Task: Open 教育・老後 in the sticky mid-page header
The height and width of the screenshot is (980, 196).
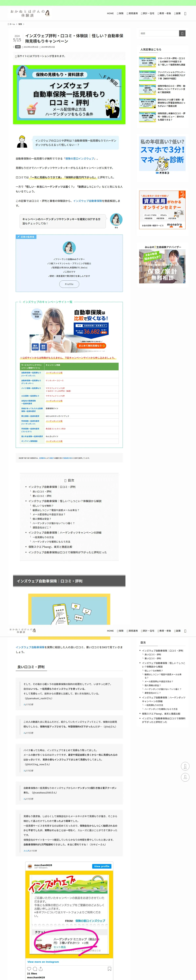Action: (x=164, y=631)
